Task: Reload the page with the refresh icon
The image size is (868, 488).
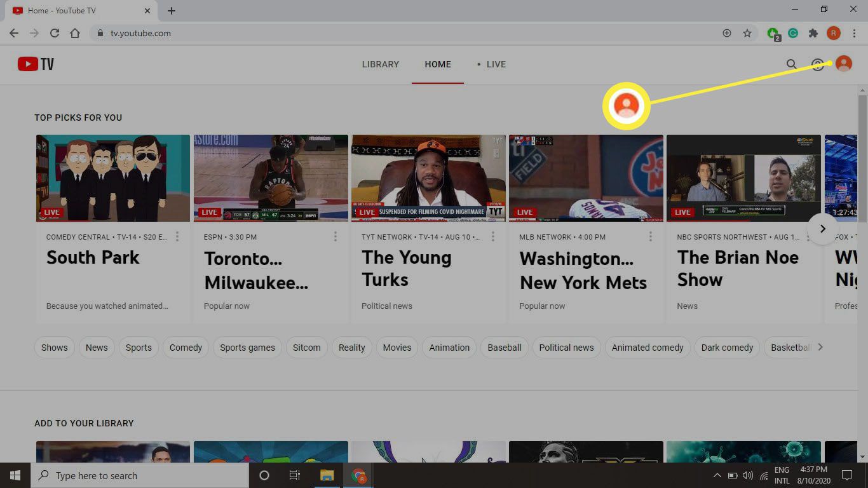Action: [55, 33]
